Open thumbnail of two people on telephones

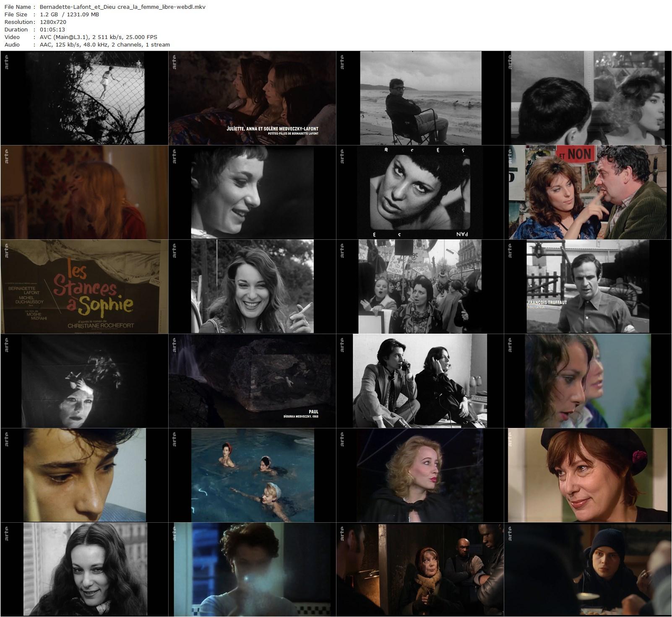pos(420,381)
